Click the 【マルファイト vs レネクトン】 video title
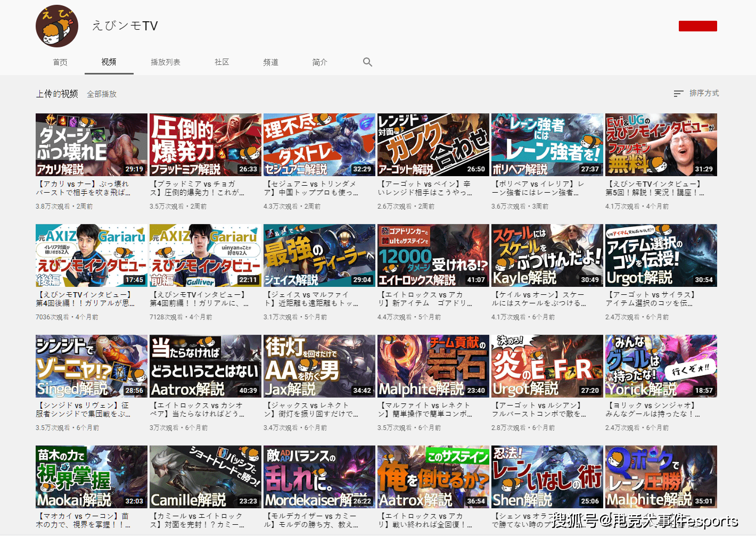The width and height of the screenshot is (756, 537). (425, 410)
